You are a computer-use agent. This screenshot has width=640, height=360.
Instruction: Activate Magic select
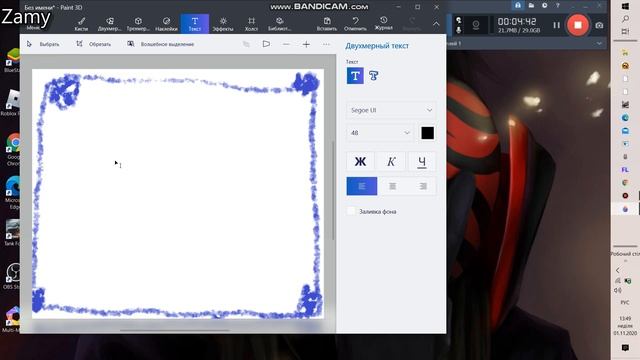tap(160, 44)
